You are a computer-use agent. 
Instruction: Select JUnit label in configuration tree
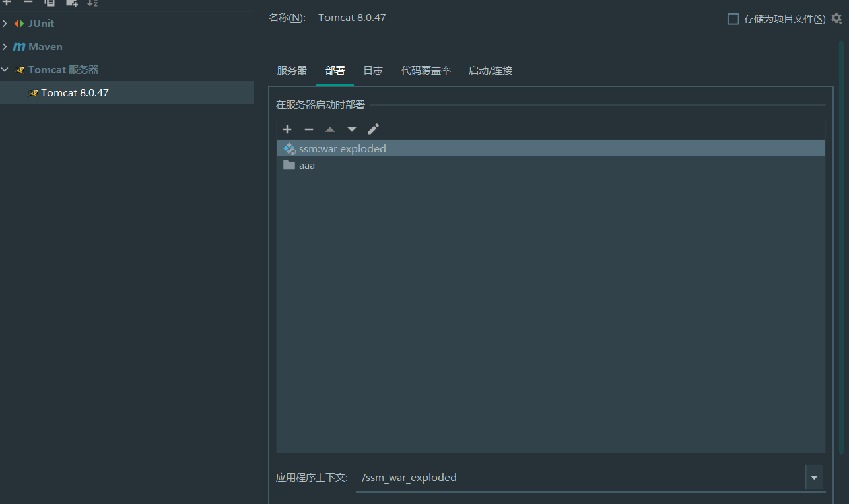click(x=41, y=24)
